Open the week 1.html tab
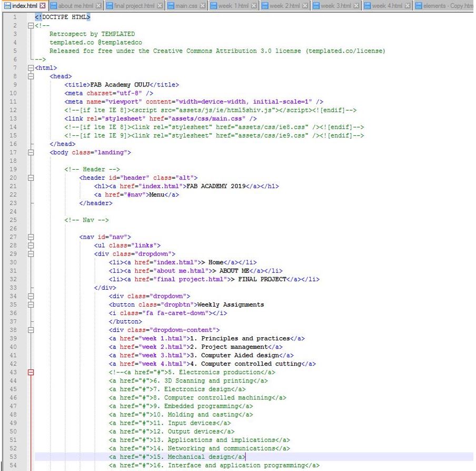The image size is (476, 471). (233, 5)
